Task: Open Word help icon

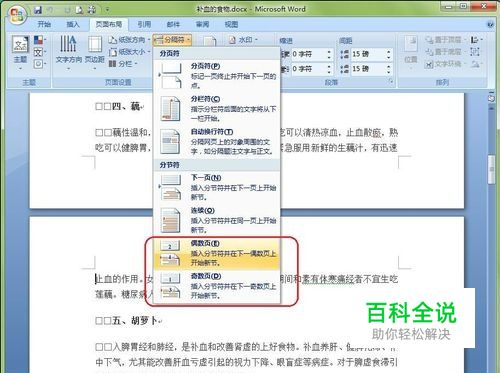Action: [x=490, y=24]
